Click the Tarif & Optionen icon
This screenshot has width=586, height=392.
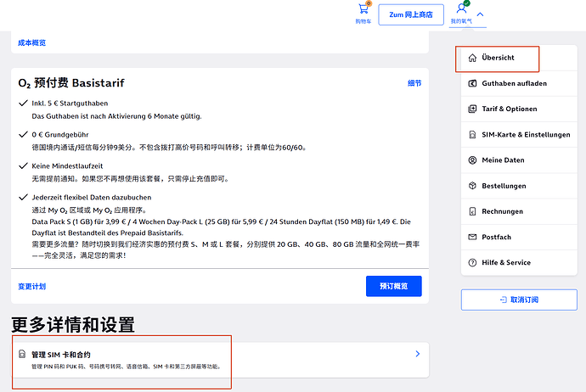(472, 109)
